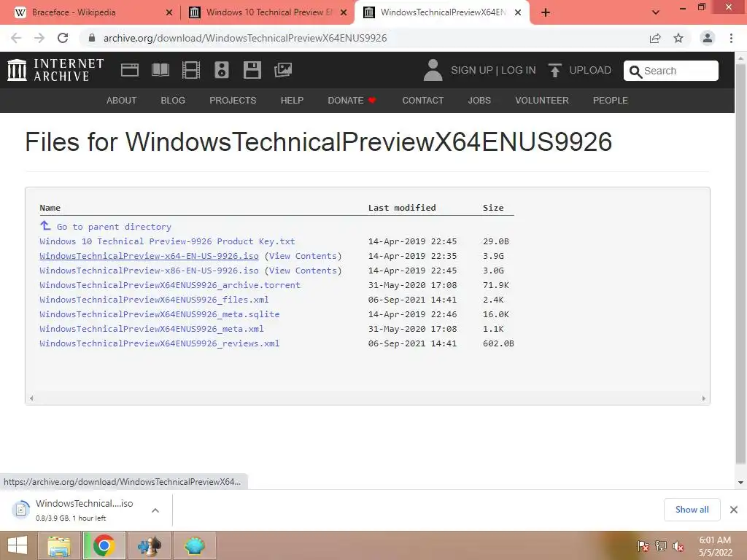Screen dimensions: 747x560
Task: Open the Video film strip icon
Action: click(x=191, y=70)
